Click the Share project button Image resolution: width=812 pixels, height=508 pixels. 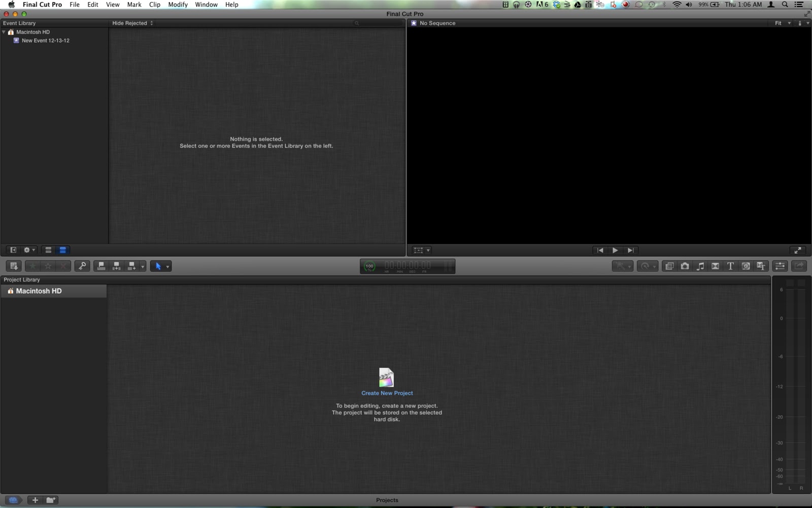tap(799, 266)
